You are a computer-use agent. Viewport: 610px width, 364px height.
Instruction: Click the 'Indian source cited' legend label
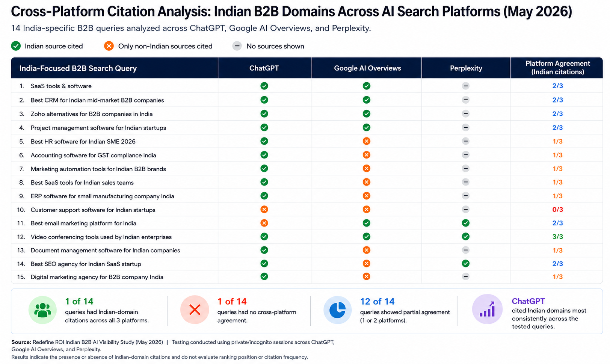[x=54, y=46]
